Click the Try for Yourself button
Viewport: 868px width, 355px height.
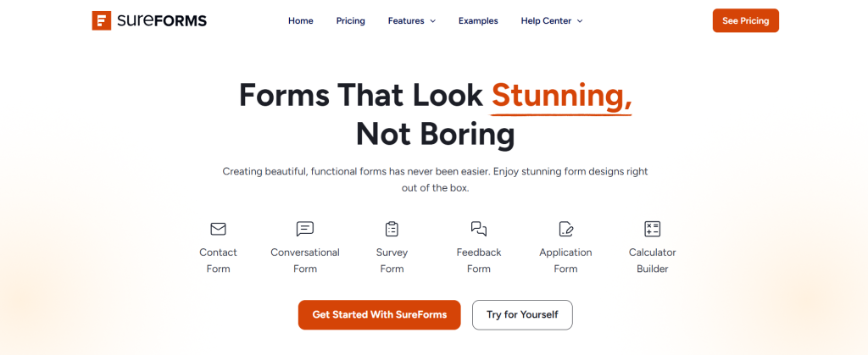point(522,314)
